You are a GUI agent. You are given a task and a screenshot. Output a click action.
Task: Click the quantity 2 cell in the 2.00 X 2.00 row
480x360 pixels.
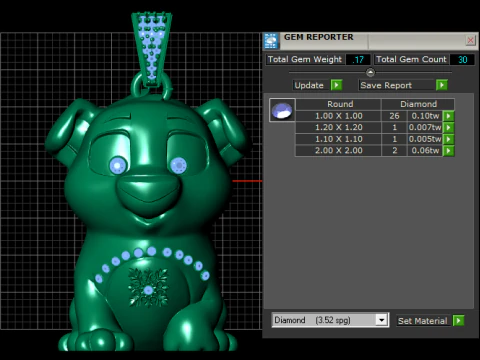pyautogui.click(x=394, y=151)
